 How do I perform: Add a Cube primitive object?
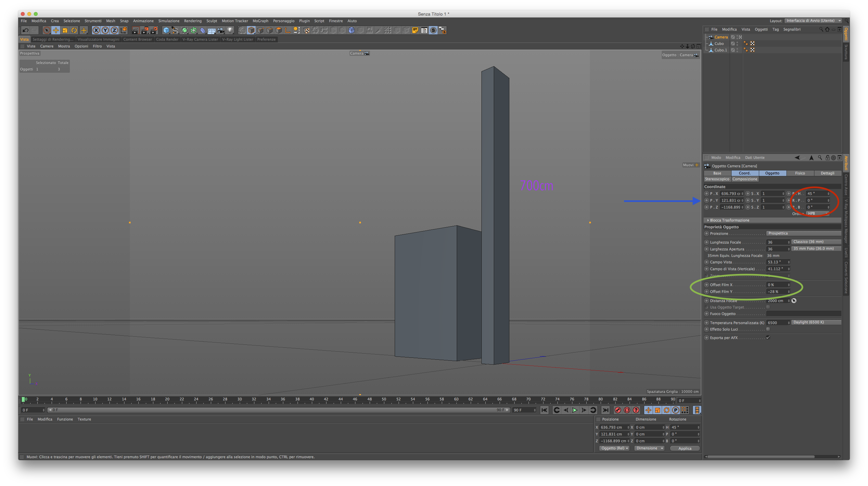pyautogui.click(x=166, y=30)
